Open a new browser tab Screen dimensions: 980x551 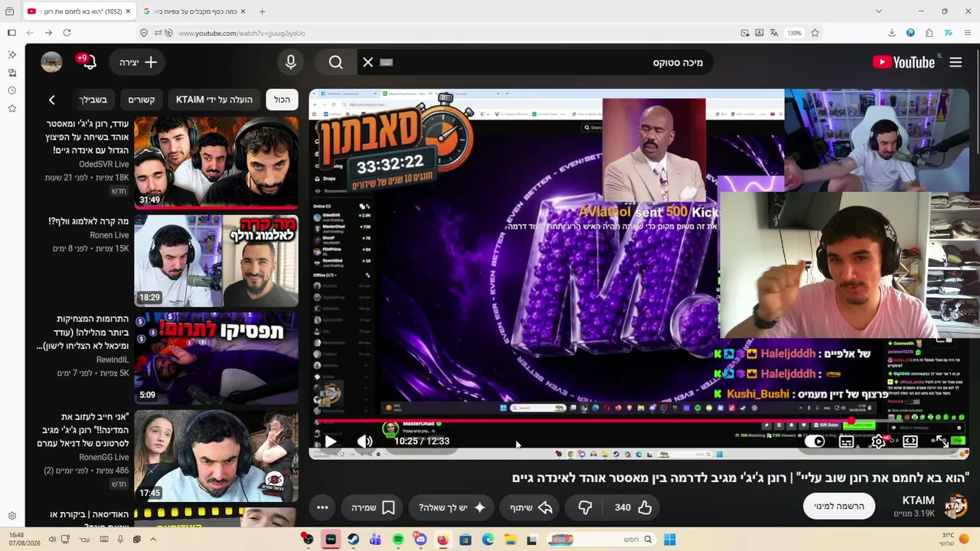262,11
